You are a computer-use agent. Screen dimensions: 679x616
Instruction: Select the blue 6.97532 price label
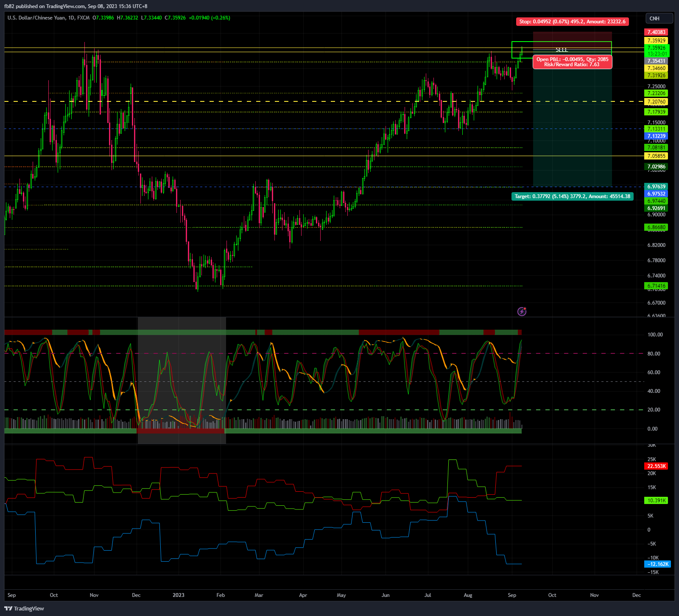coord(657,194)
